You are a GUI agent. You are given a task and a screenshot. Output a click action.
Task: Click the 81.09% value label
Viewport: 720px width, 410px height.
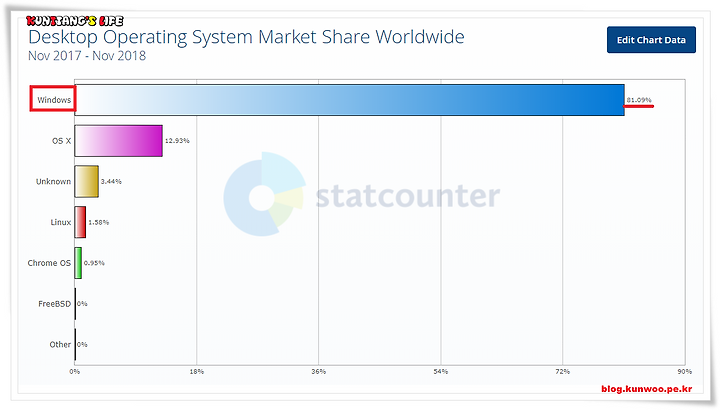pyautogui.click(x=639, y=100)
